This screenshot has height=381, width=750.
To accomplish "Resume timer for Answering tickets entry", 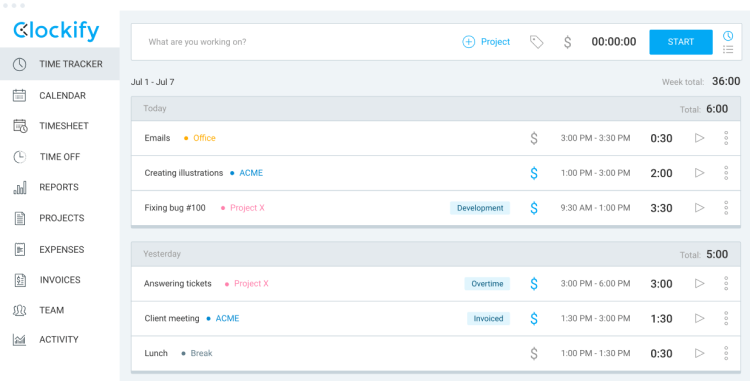I will pyautogui.click(x=699, y=283).
